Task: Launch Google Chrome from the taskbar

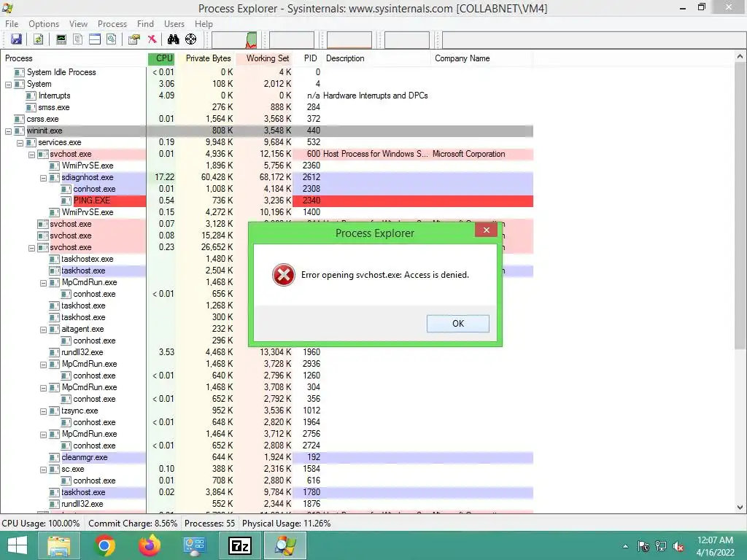Action: 104,545
